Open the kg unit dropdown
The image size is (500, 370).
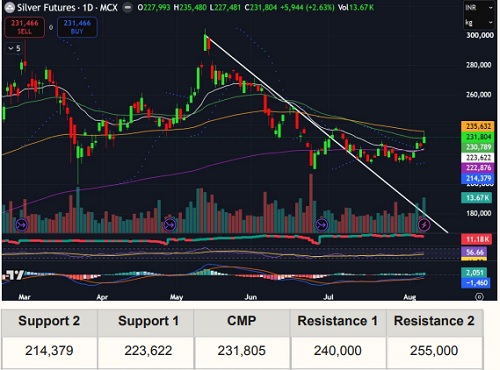[x=479, y=22]
